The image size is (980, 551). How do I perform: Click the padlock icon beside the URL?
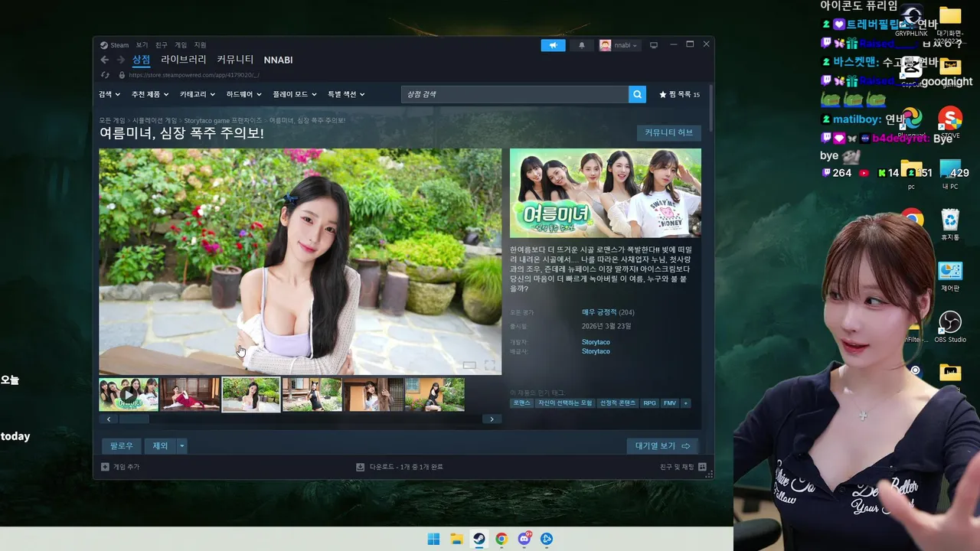(x=122, y=75)
